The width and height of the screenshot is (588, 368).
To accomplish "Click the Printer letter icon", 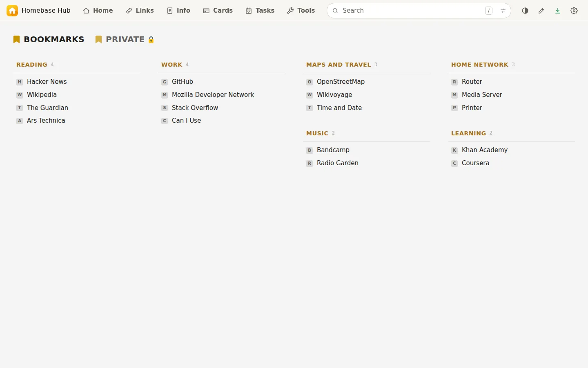I will [x=454, y=108].
